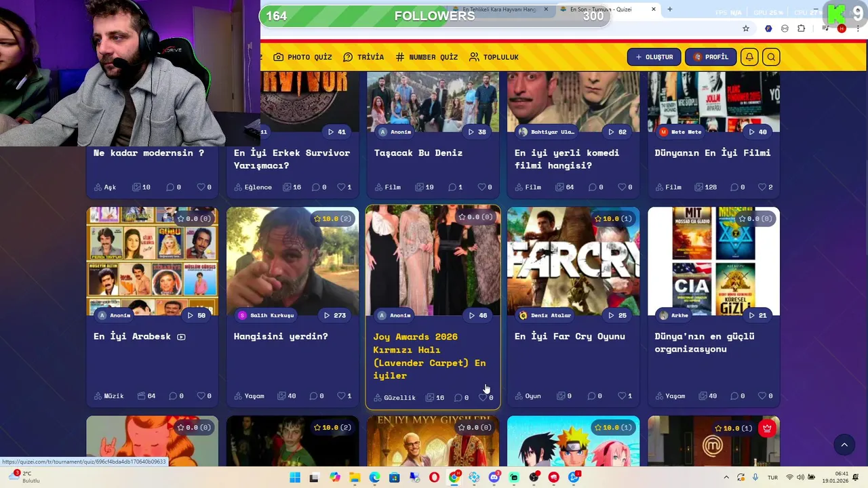Click the OLUŞTUR button

(x=654, y=57)
